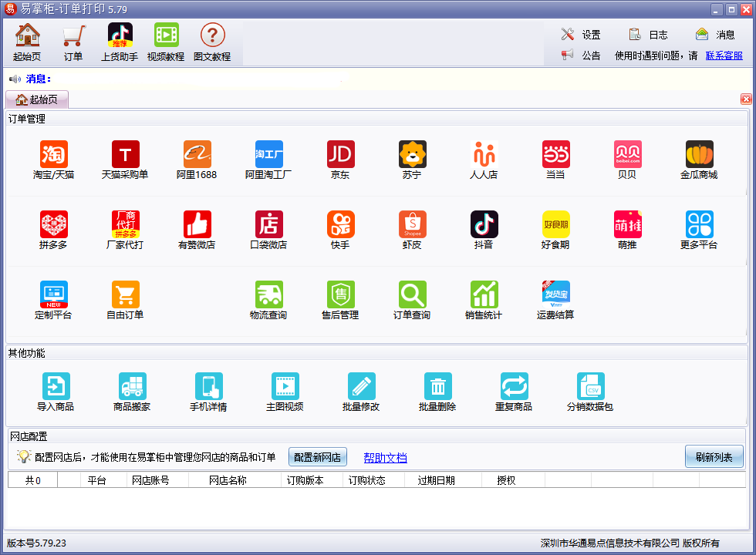Select the 厂家代打 icon
The image size is (756, 555).
pos(125,230)
